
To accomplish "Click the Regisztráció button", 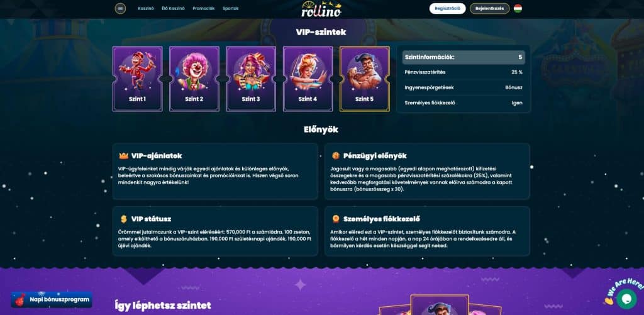I will (448, 8).
